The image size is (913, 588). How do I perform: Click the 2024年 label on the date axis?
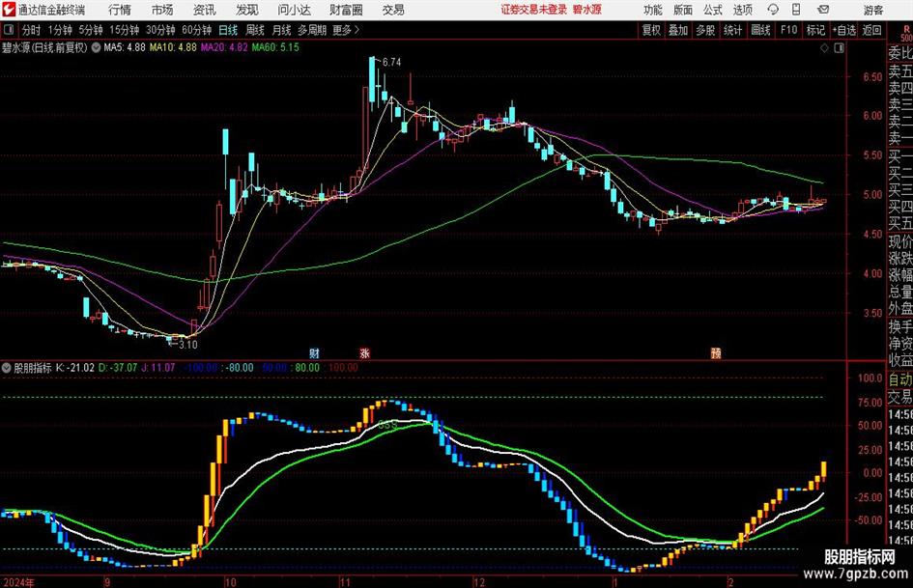(18, 582)
